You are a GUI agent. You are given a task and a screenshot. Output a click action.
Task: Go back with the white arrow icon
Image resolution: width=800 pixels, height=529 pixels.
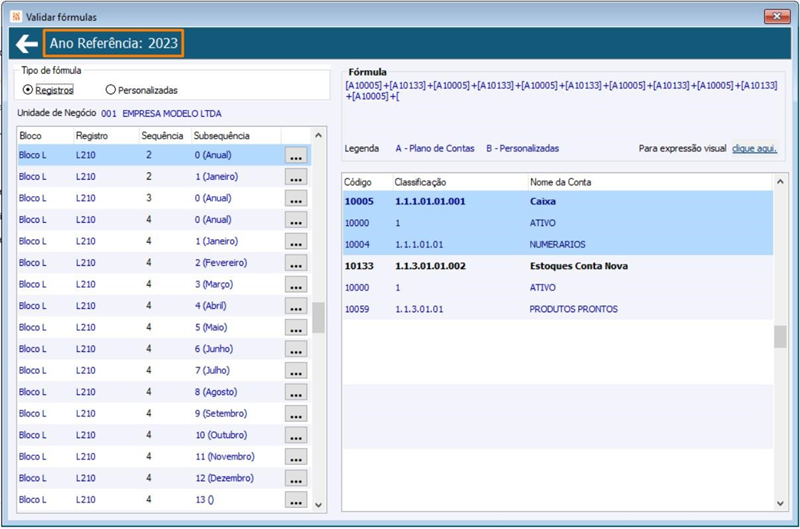tap(27, 44)
